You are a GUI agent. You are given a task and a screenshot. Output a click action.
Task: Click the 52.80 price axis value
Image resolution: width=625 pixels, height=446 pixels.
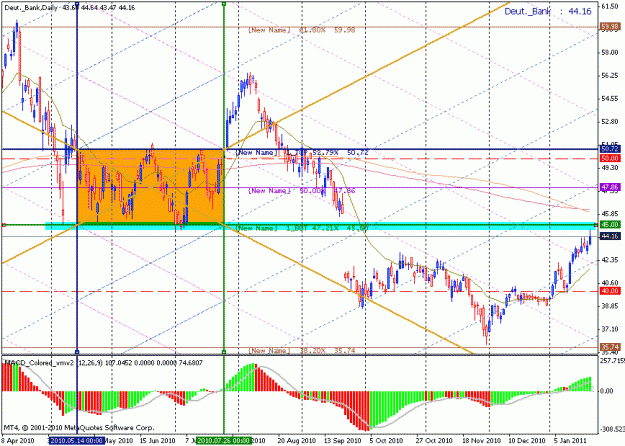[x=610, y=122]
